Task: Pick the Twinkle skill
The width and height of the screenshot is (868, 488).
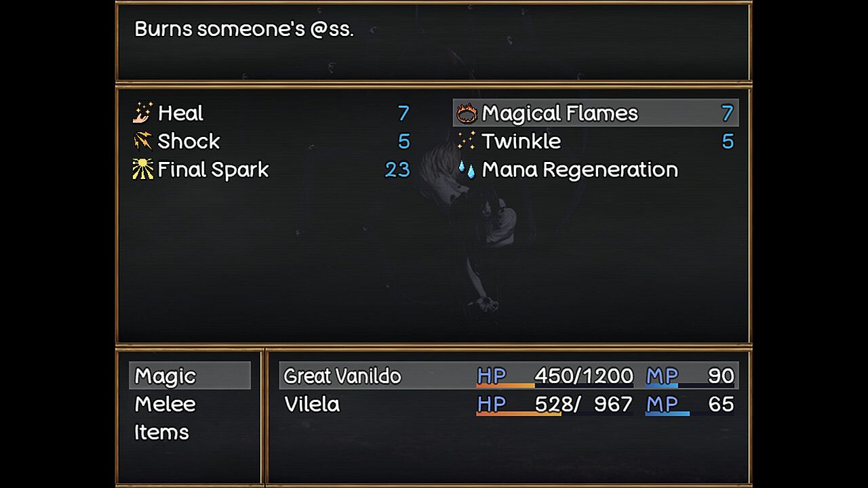Action: click(x=521, y=141)
